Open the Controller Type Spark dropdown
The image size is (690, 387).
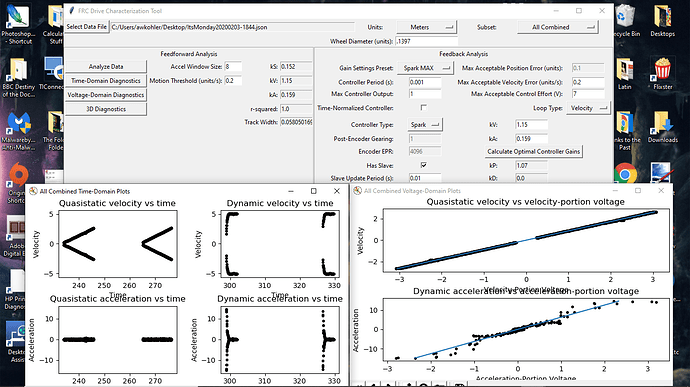tap(425, 125)
